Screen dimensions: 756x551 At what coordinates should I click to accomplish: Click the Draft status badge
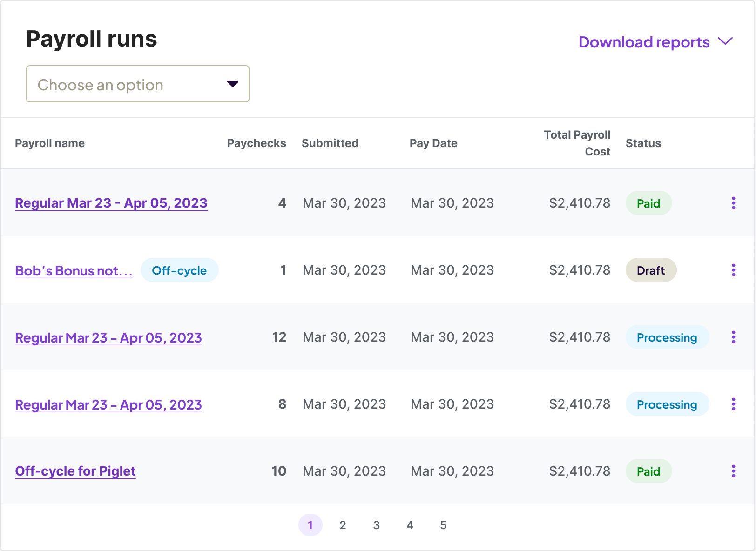[650, 270]
